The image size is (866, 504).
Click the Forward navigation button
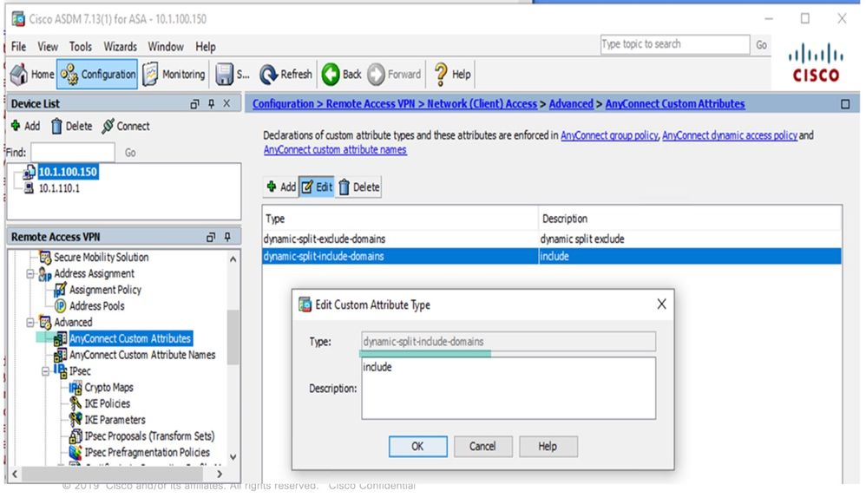[x=394, y=74]
